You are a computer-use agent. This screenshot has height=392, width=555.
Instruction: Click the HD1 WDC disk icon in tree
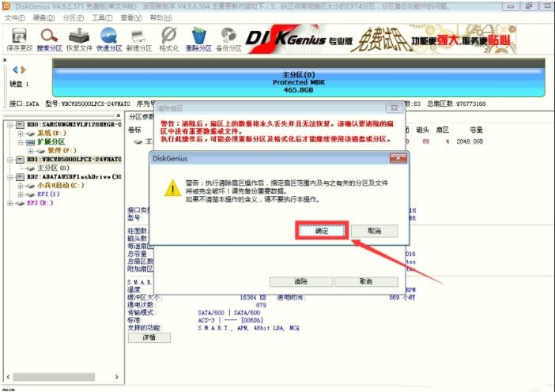click(20, 160)
